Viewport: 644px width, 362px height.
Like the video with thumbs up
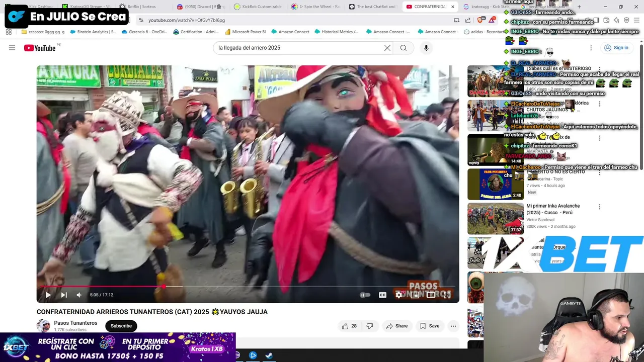pyautogui.click(x=350, y=326)
